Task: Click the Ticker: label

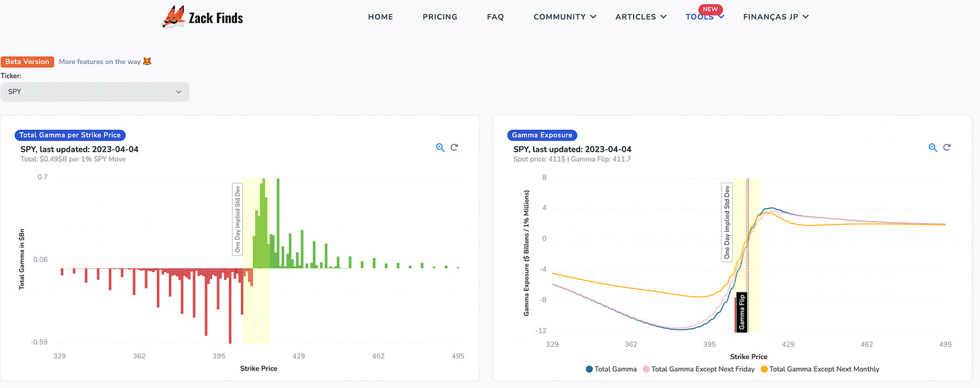Action: (x=11, y=76)
